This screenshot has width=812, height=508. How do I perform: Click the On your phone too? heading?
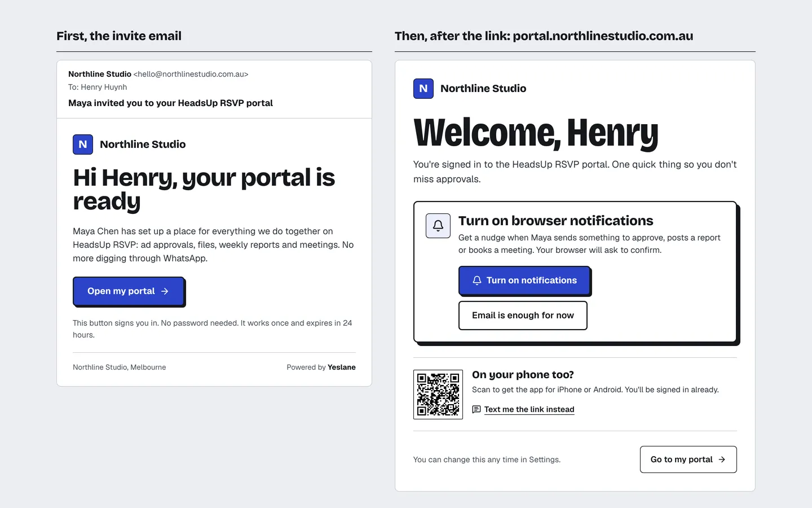tap(523, 375)
